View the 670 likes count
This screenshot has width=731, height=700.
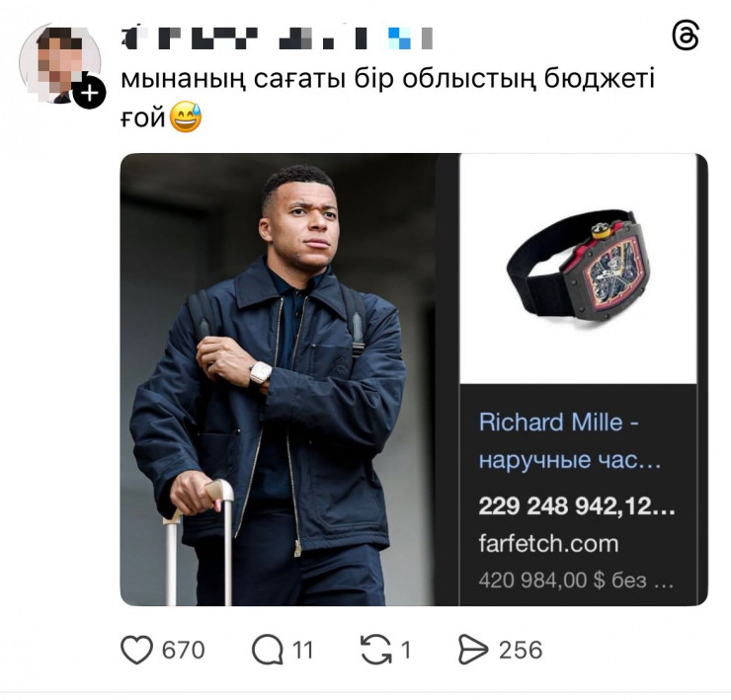tap(183, 649)
